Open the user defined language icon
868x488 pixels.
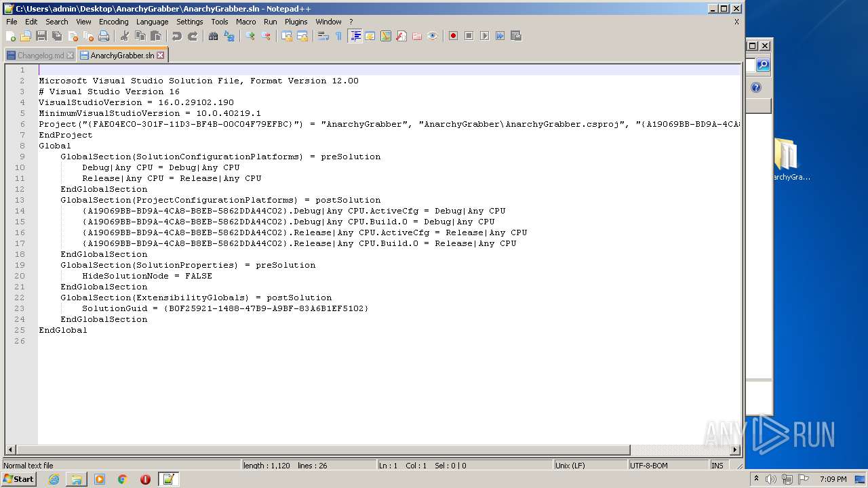pos(370,36)
